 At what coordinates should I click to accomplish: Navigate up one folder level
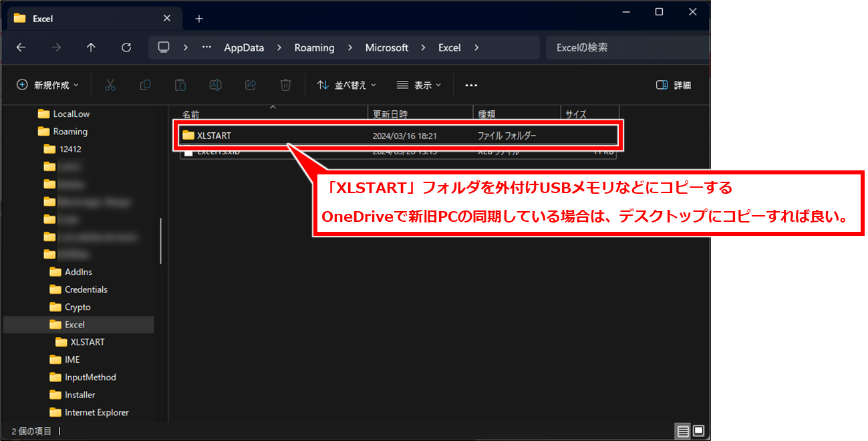91,47
